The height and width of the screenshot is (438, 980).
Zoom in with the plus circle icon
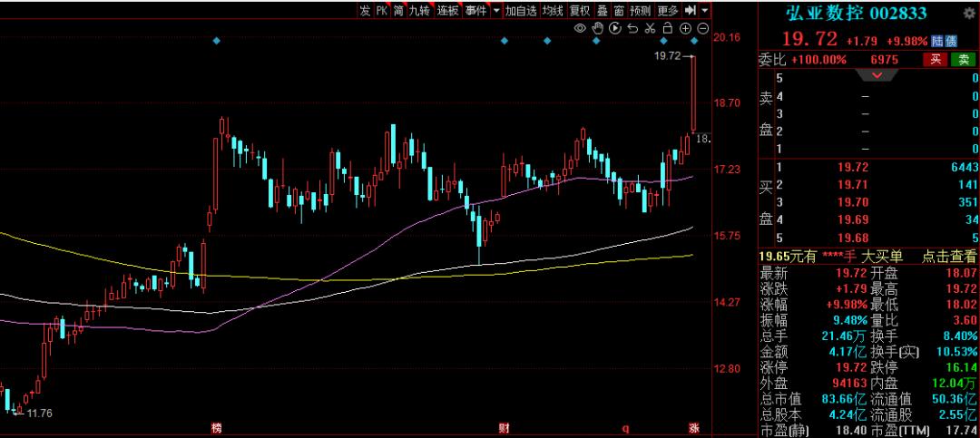click(685, 29)
